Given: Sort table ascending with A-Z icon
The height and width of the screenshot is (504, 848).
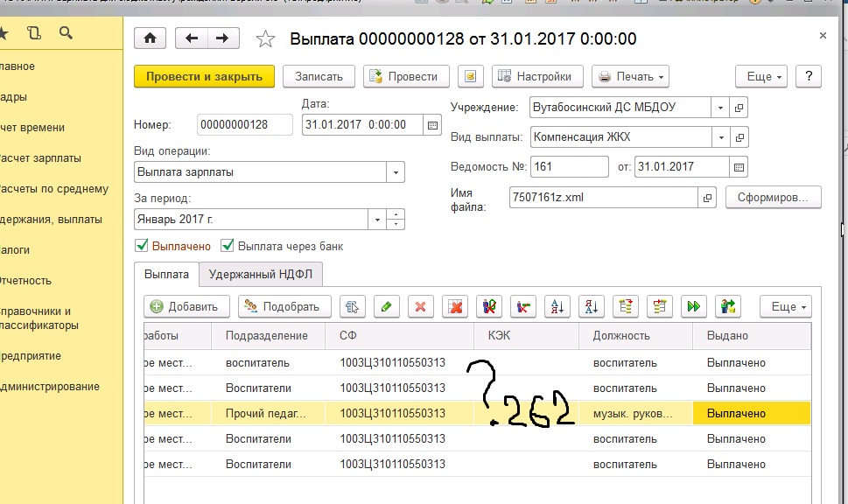Looking at the screenshot, I should [557, 306].
